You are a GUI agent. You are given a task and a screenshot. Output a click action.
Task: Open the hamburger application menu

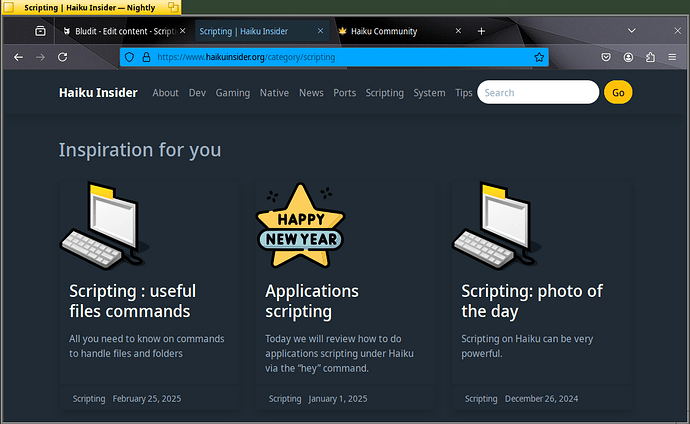[x=672, y=57]
